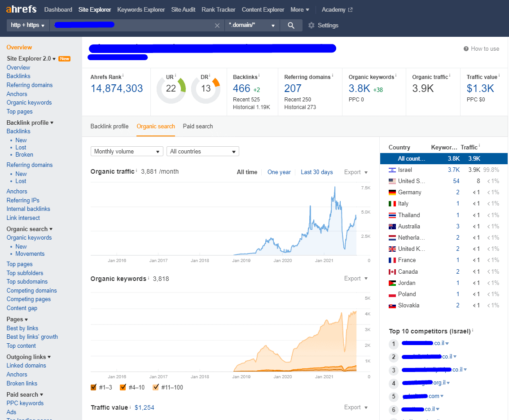The image size is (509, 420).
Task: Open Settings via the gear icon
Action: click(x=312, y=26)
